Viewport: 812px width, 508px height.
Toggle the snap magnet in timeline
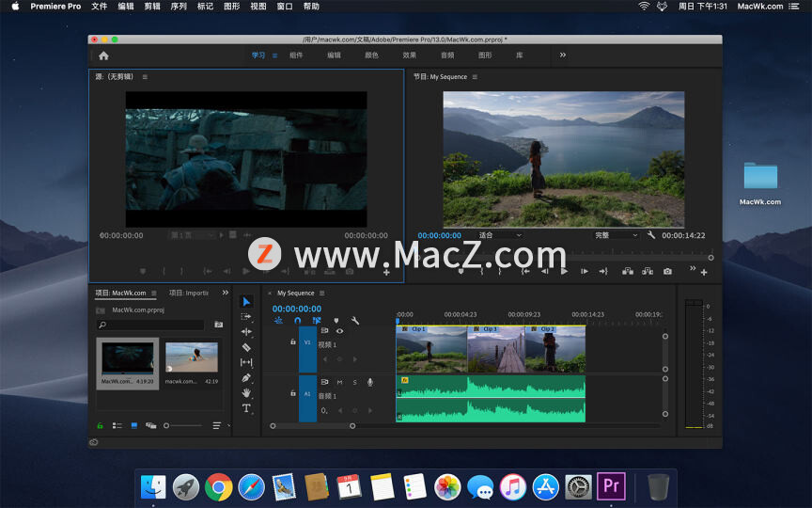(297, 321)
